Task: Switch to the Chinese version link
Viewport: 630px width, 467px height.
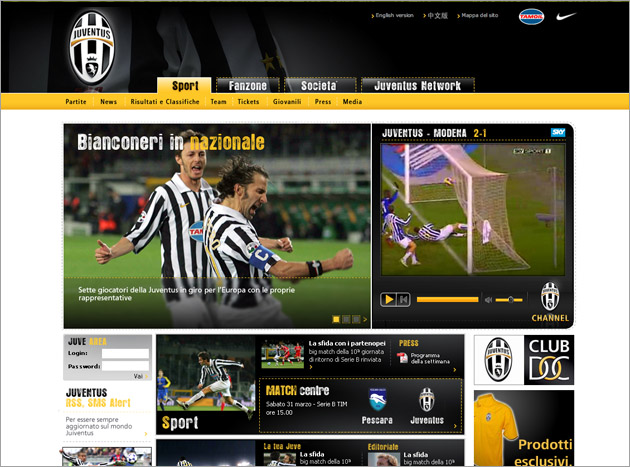Action: pos(436,15)
